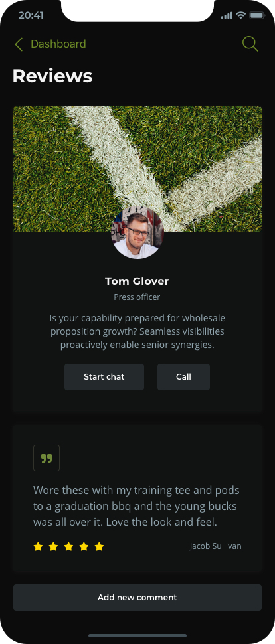Select the third rating star
The width and height of the screenshot is (275, 644).
tap(68, 546)
